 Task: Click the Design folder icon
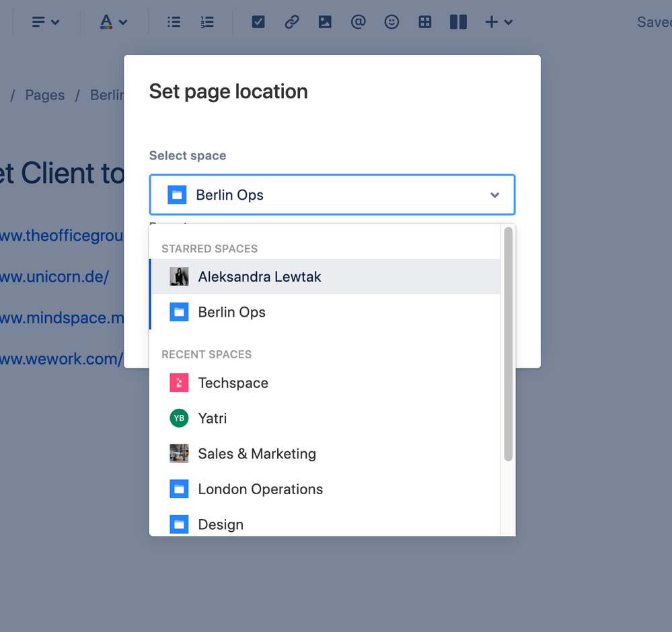tap(179, 524)
